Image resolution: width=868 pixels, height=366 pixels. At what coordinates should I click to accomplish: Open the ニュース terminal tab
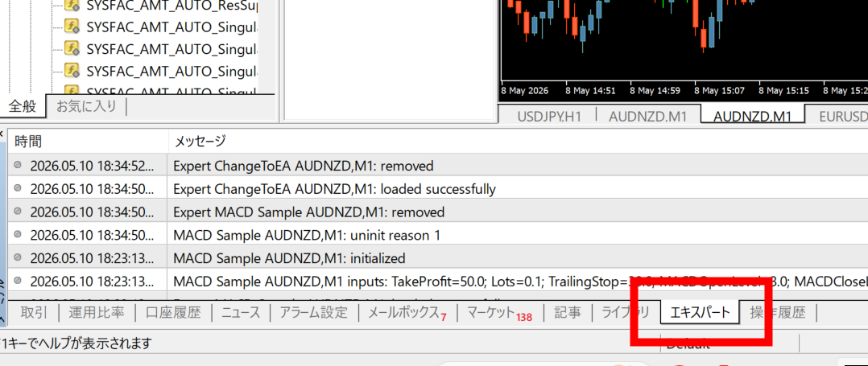[x=241, y=313]
